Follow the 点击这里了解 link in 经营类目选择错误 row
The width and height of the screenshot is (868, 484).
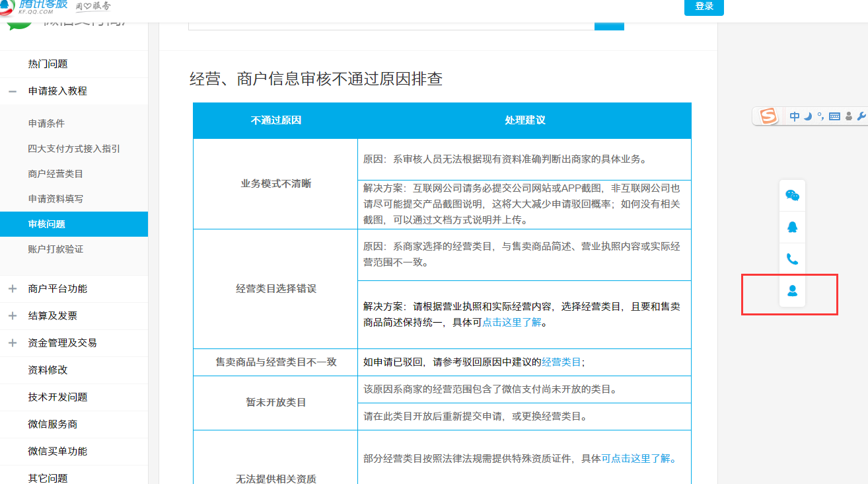[x=512, y=323]
